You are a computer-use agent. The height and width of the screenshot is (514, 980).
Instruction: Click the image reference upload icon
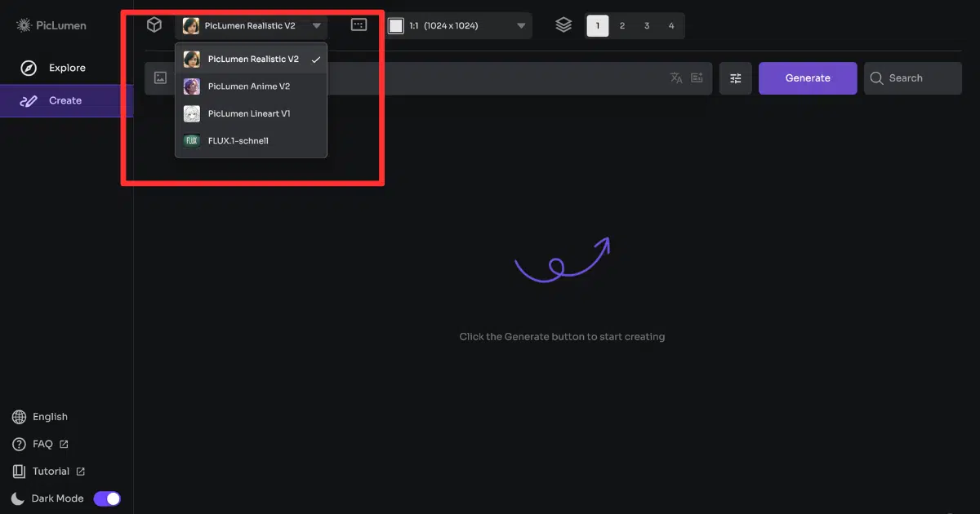click(x=161, y=78)
